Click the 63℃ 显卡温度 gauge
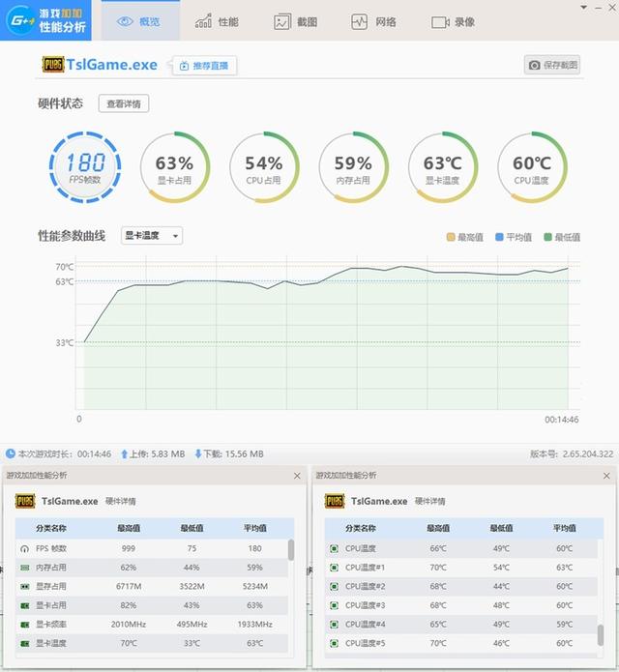 pos(442,167)
